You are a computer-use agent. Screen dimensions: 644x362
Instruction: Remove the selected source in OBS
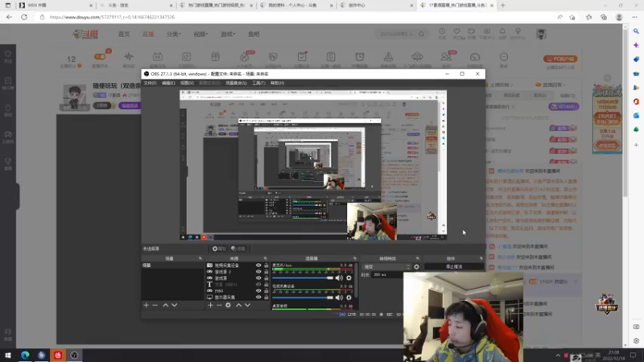pos(219,305)
